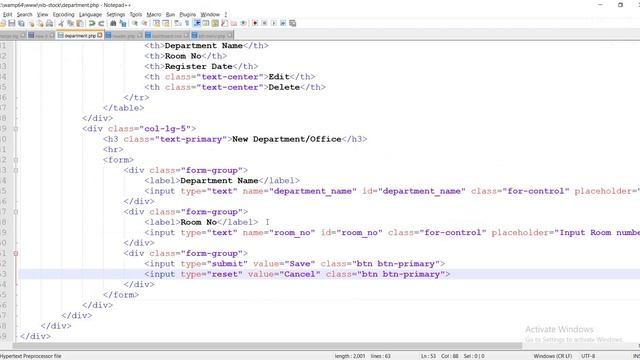This screenshot has width=640, height=360.
Task: Toggle Synchronize Horizontal Scrolling icon
Action: (x=166, y=23)
